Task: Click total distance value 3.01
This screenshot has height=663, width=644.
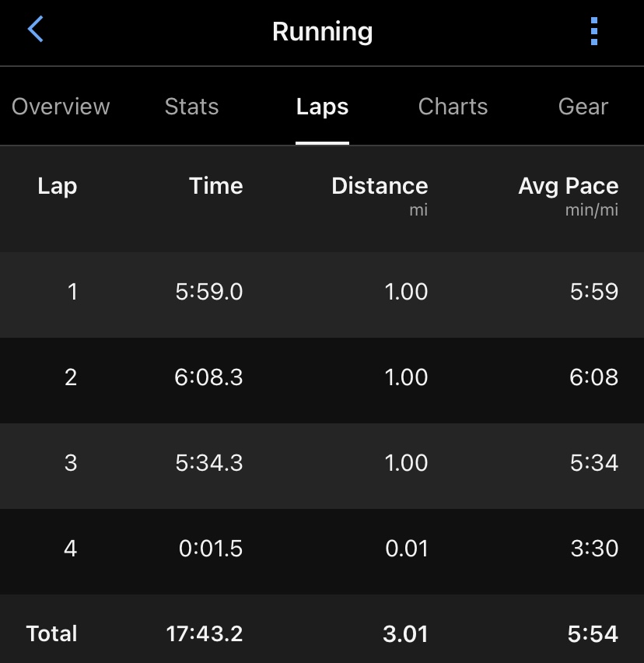Action: click(x=405, y=633)
